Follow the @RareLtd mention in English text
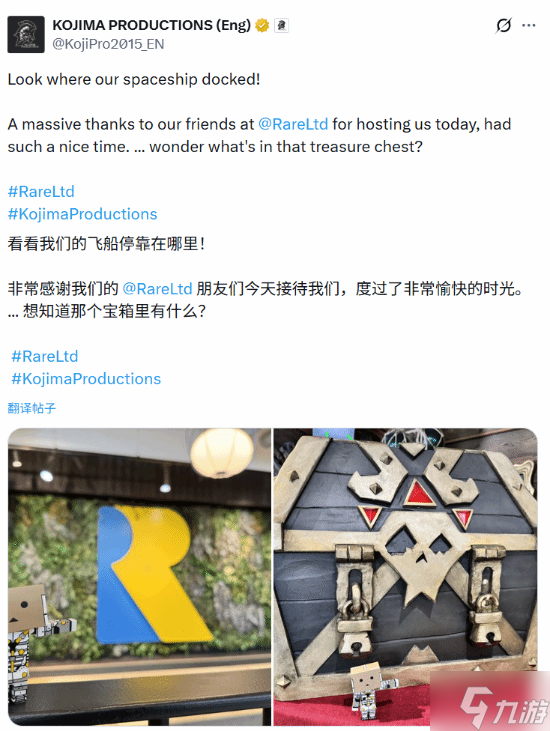Screen dimensions: 550x731 (x=293, y=124)
